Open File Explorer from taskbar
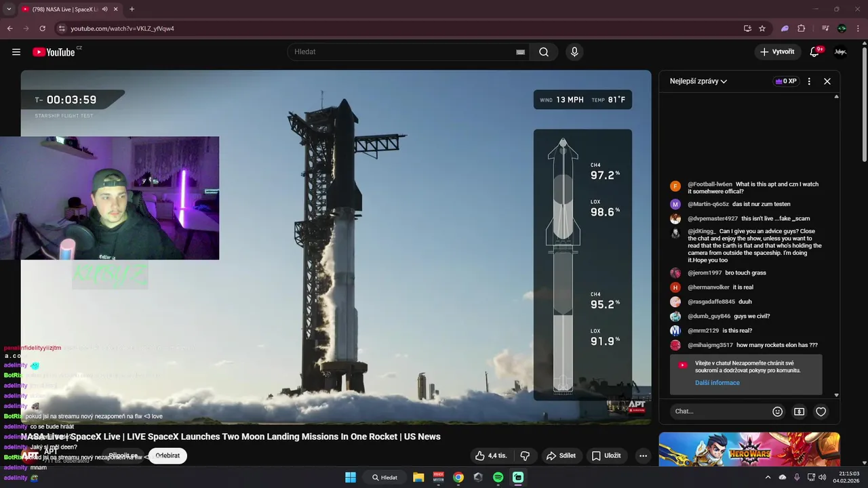The height and width of the screenshot is (488, 868). point(418,477)
